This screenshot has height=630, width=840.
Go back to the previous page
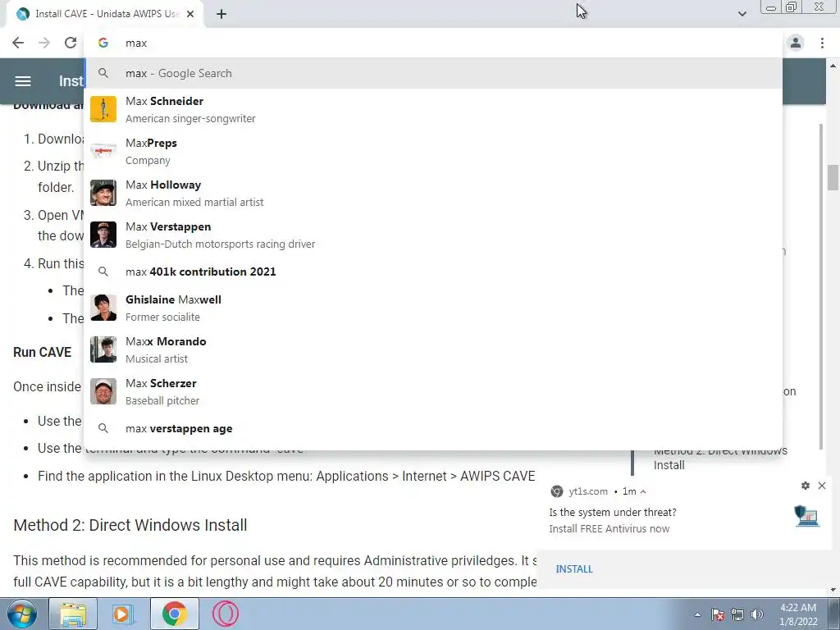click(x=18, y=43)
